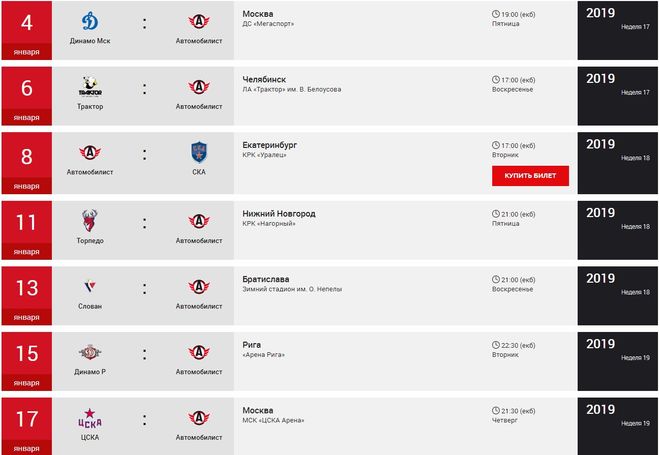Click the Dinamo Riga team logo
The image size is (659, 455).
coord(90,353)
